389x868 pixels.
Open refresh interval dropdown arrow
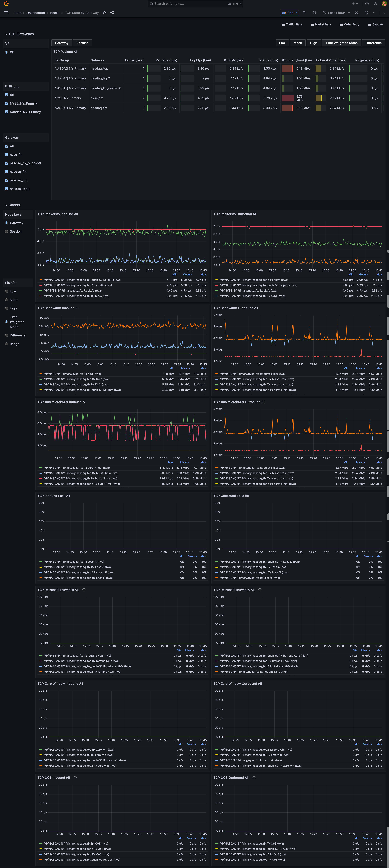[x=374, y=13]
